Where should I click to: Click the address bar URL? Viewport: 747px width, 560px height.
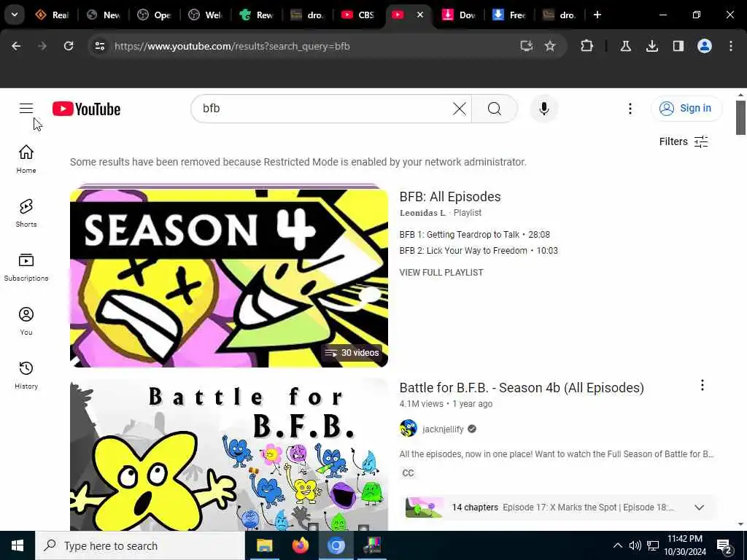click(232, 46)
